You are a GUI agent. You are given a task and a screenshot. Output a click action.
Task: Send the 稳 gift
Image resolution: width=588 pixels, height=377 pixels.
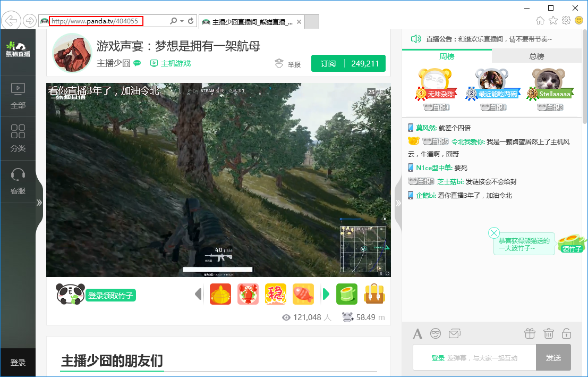click(x=276, y=294)
